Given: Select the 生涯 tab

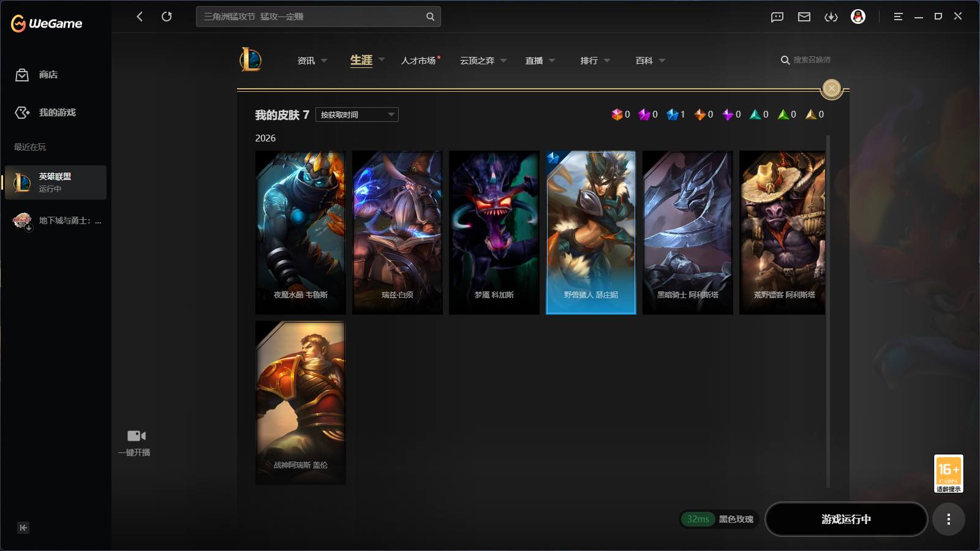Looking at the screenshot, I should click(x=361, y=60).
